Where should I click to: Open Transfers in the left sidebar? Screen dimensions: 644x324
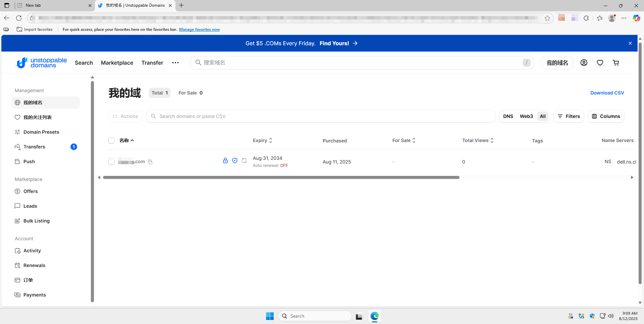(x=34, y=147)
